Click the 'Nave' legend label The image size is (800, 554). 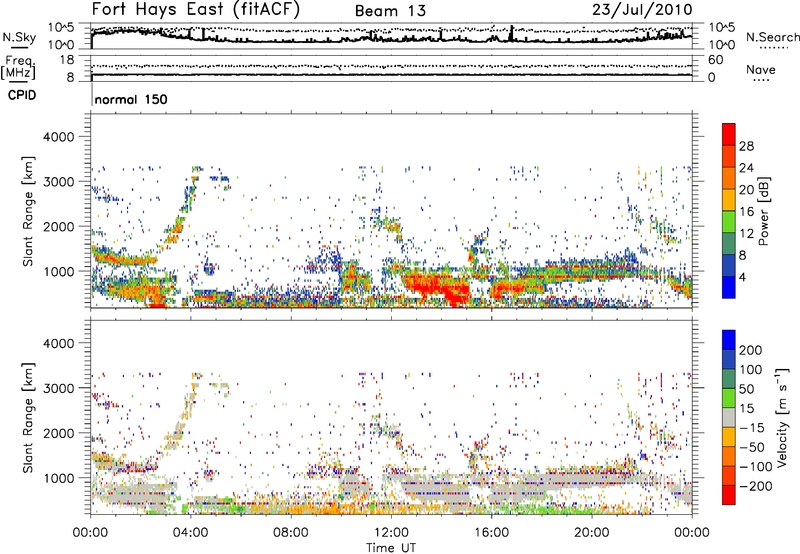[x=761, y=70]
